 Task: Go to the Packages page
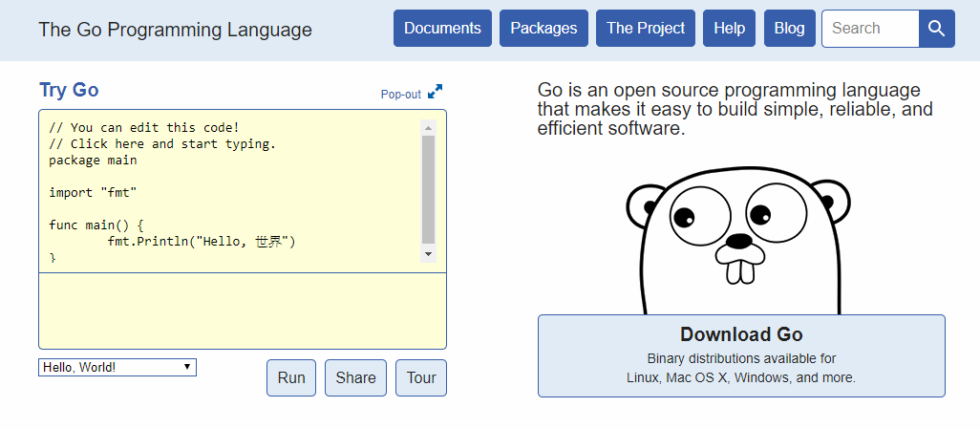(543, 29)
